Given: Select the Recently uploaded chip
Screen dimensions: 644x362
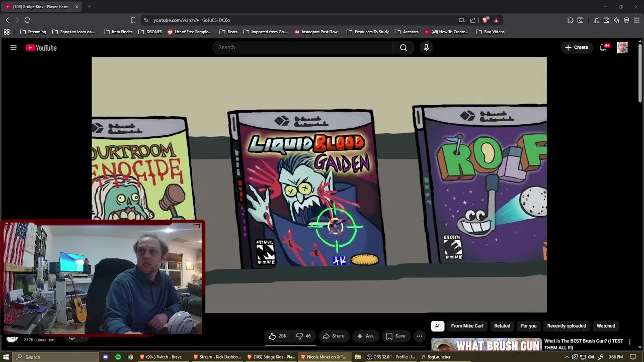Looking at the screenshot, I should point(567,326).
